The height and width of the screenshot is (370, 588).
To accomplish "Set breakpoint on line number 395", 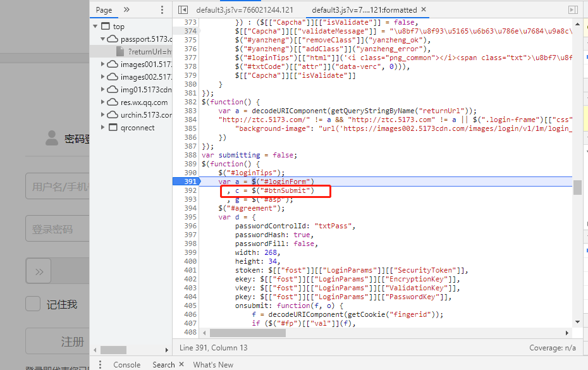I will click(x=190, y=218).
